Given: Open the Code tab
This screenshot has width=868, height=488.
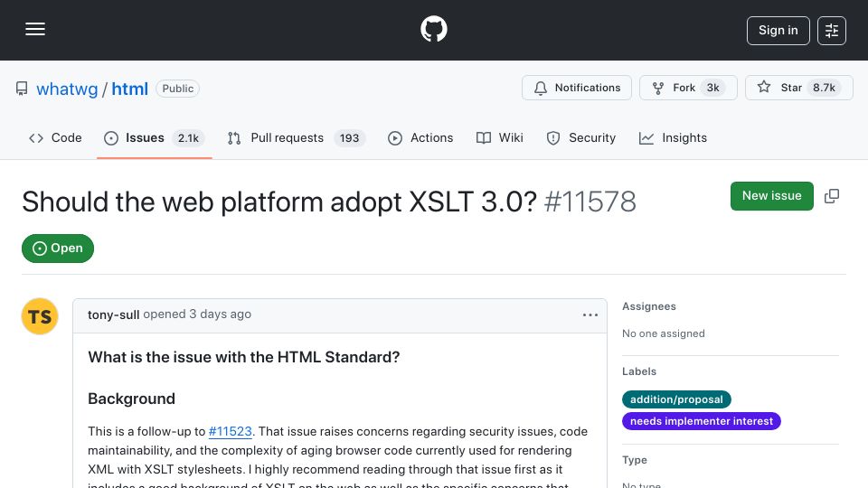Looking at the screenshot, I should 55,137.
